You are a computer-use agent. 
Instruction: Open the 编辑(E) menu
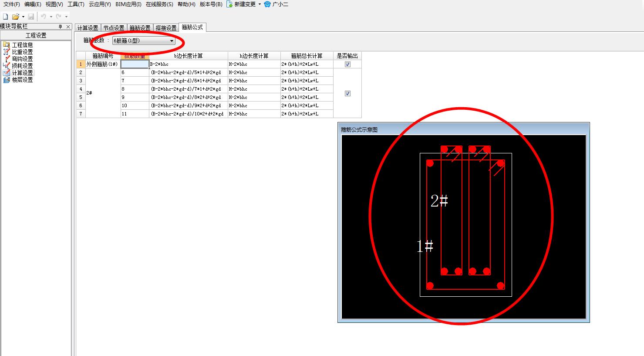pyautogui.click(x=33, y=4)
